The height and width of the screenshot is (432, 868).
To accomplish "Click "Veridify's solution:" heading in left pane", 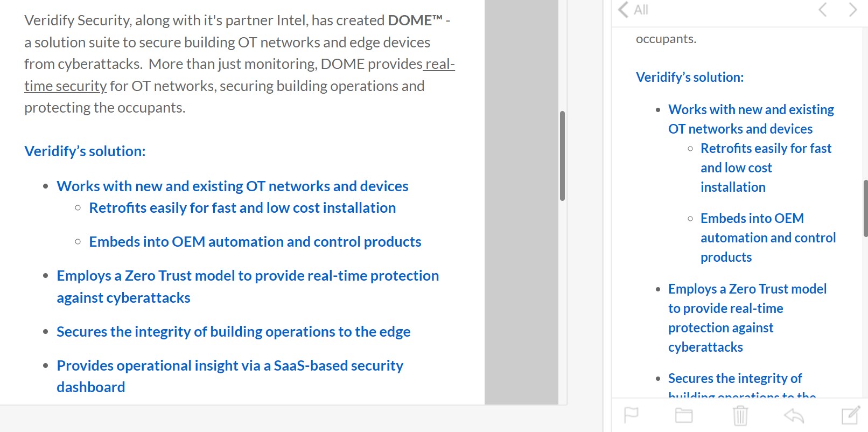I will (x=85, y=151).
